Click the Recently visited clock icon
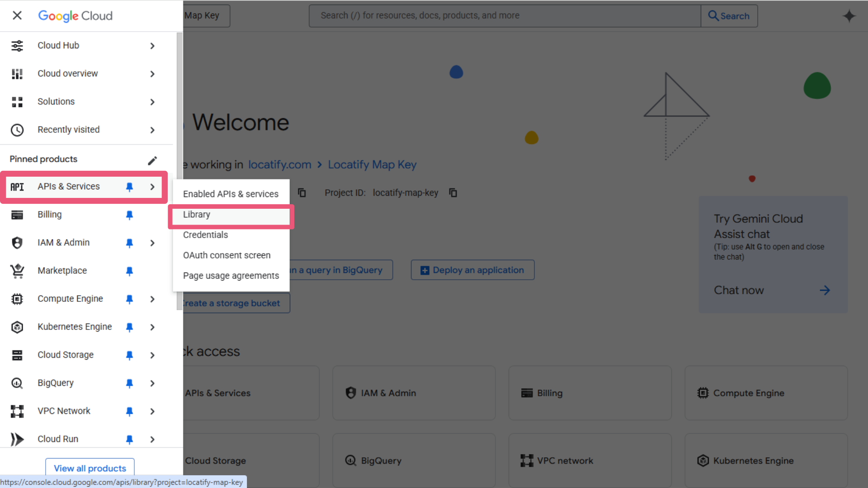This screenshot has height=488, width=868. 17,130
